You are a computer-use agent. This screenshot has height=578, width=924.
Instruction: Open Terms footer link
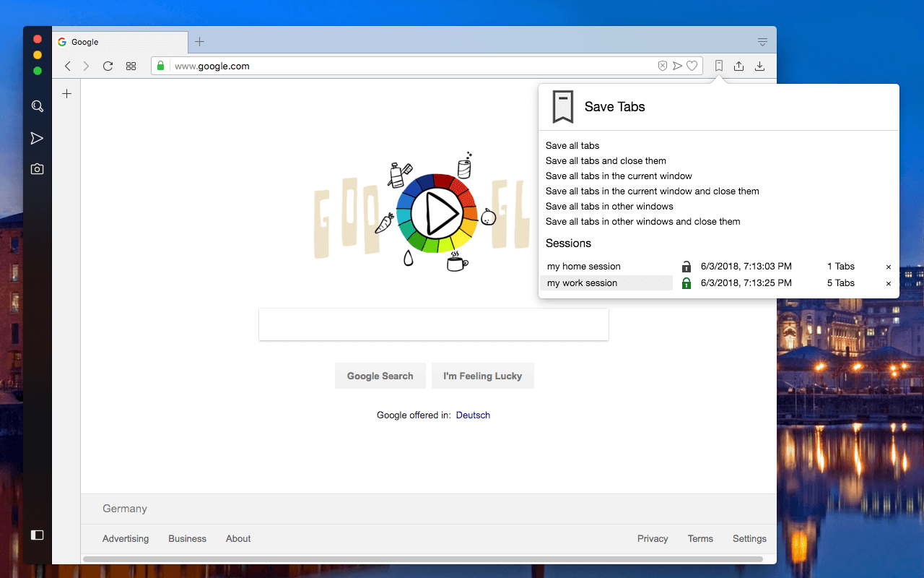(x=700, y=539)
